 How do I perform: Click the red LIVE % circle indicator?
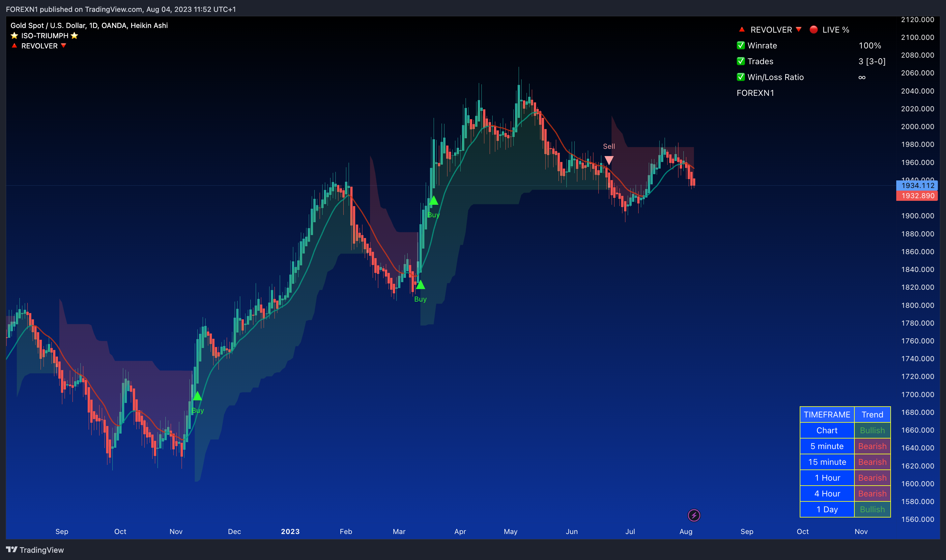[x=814, y=29]
